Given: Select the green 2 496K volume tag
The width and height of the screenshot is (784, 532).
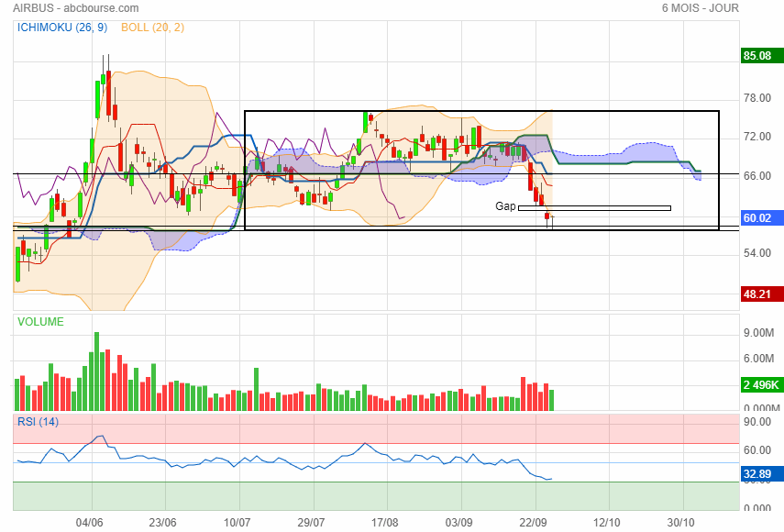Looking at the screenshot, I should coord(762,385).
